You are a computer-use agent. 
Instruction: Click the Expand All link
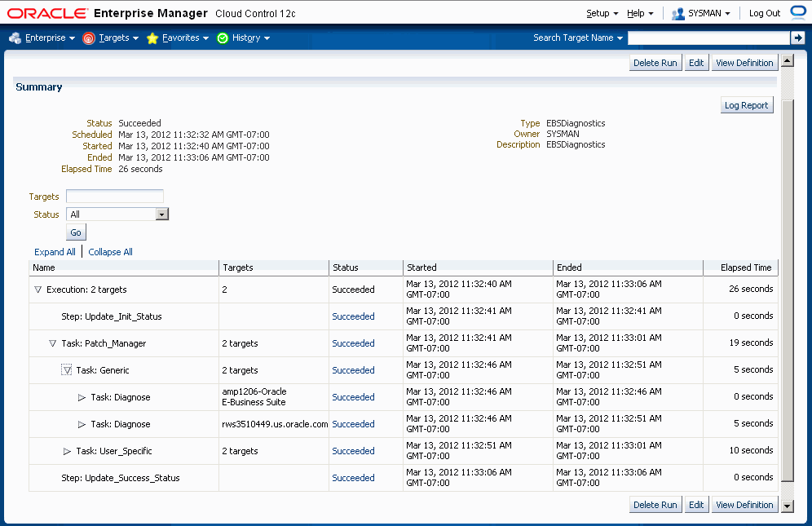tap(55, 252)
